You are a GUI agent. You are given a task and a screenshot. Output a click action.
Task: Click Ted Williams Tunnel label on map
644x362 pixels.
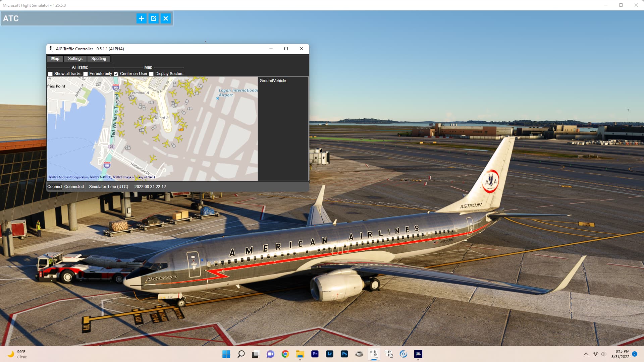tap(115, 116)
